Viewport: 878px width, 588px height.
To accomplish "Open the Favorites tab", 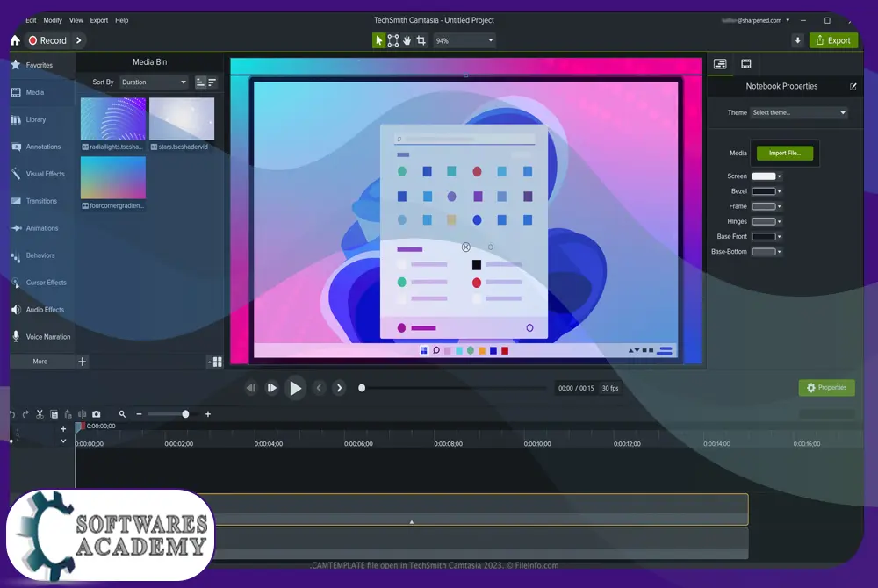I will coord(42,65).
